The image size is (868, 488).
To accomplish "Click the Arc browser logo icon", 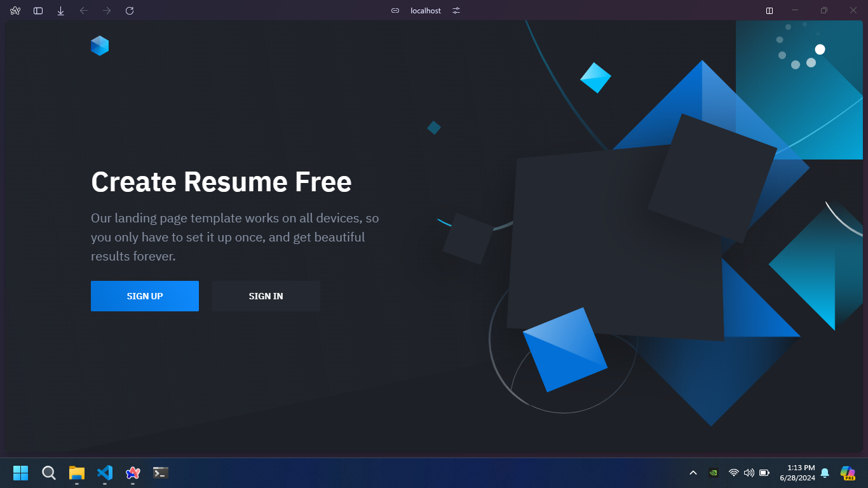I will [x=15, y=11].
